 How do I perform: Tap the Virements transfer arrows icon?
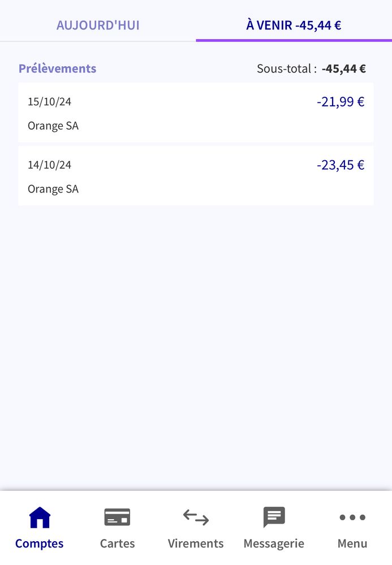(x=196, y=517)
